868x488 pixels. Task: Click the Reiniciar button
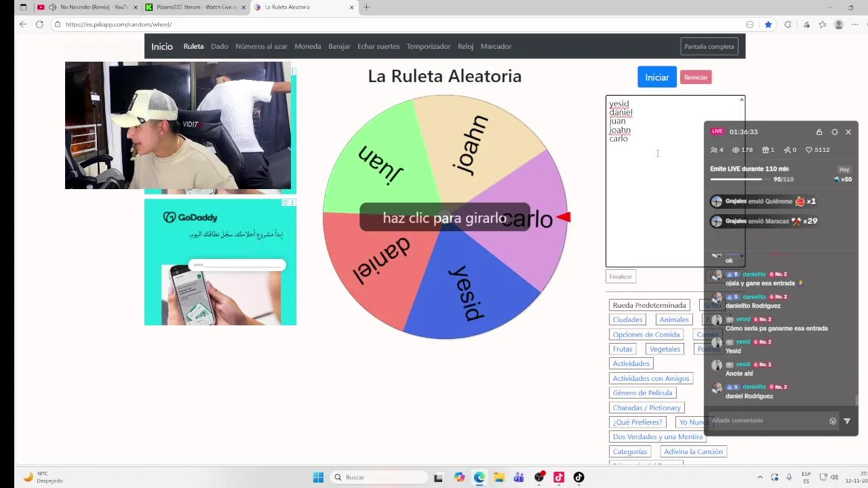click(x=696, y=77)
